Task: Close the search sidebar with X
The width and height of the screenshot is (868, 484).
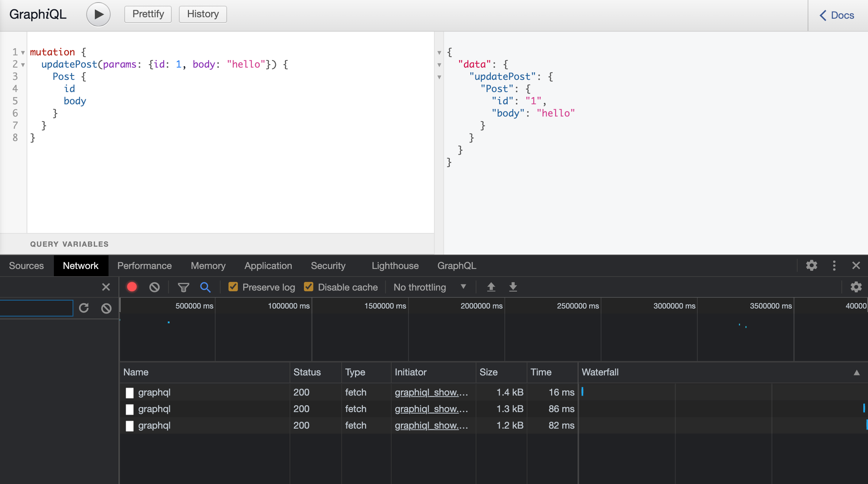Action: point(106,287)
